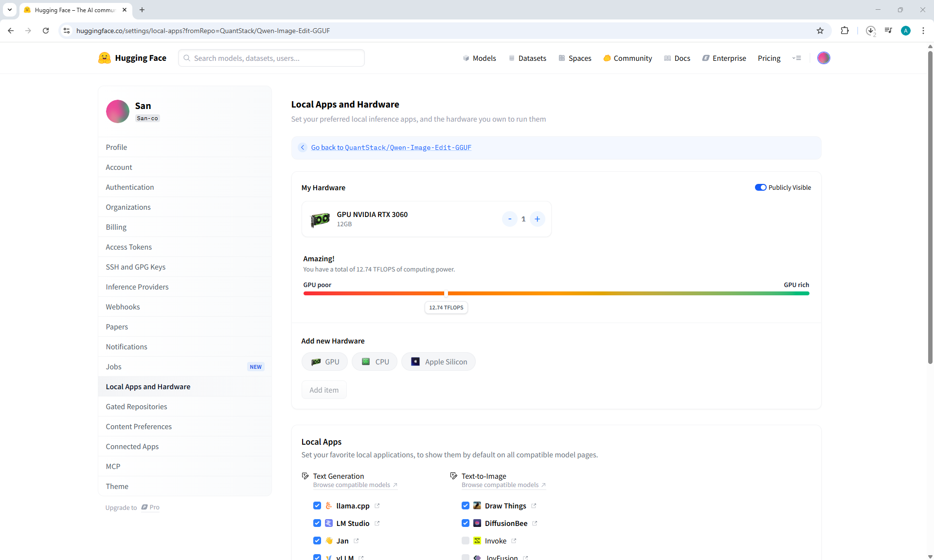Screen dimensions: 934x560
Task: Toggle Publicly Visible hardware switch
Action: (760, 187)
